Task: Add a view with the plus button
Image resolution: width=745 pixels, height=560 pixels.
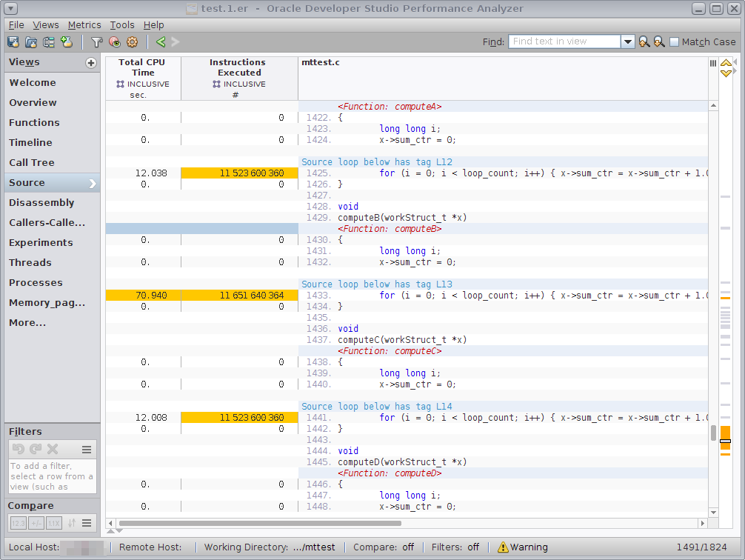Action: pyautogui.click(x=91, y=63)
